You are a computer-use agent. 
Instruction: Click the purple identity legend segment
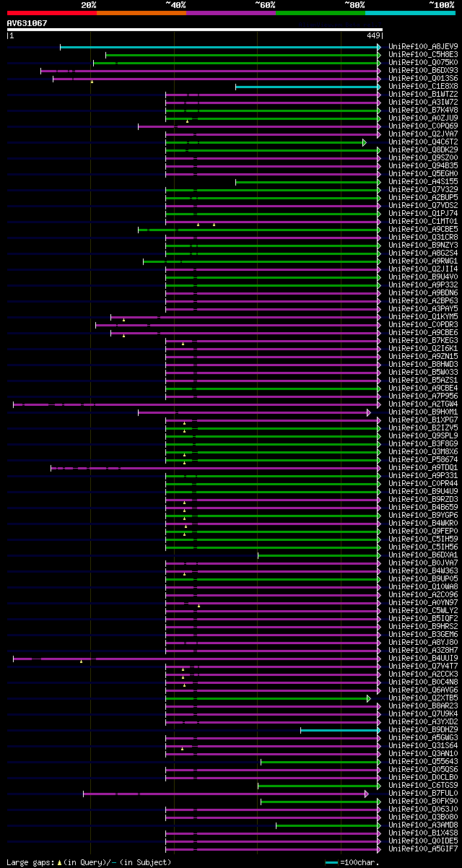pos(231,13)
